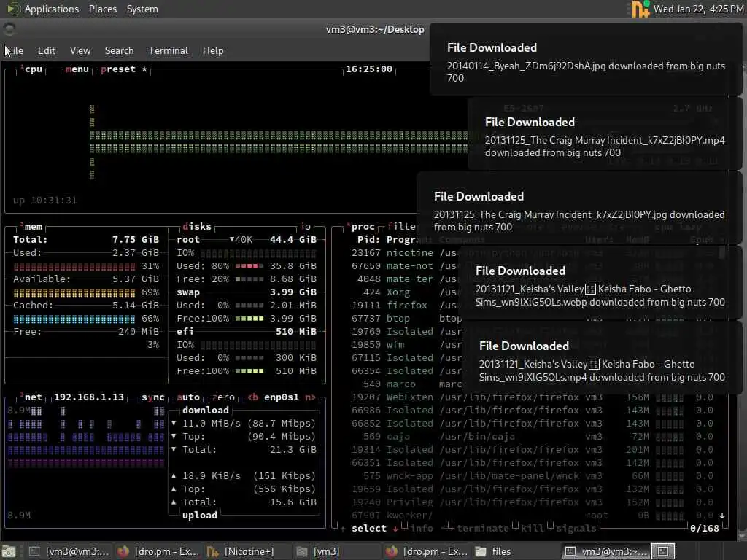747x560 pixels.
Task: Click the proc info option
Action: 422,529
